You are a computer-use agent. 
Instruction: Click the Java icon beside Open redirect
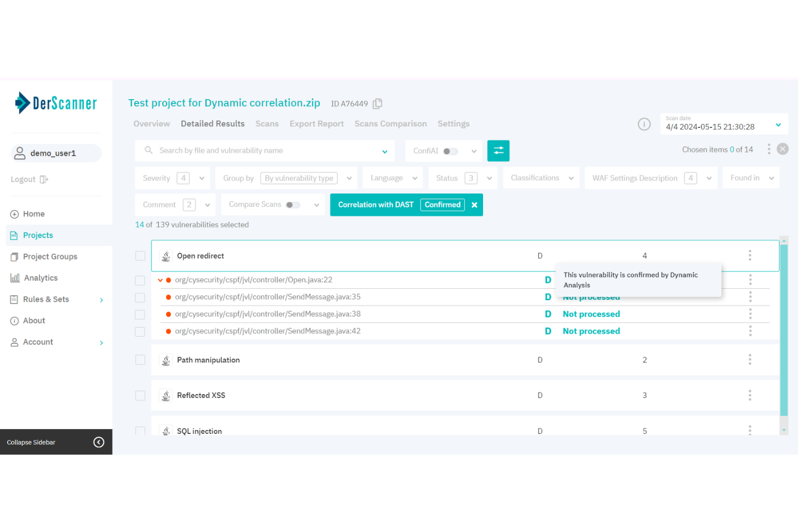(166, 255)
